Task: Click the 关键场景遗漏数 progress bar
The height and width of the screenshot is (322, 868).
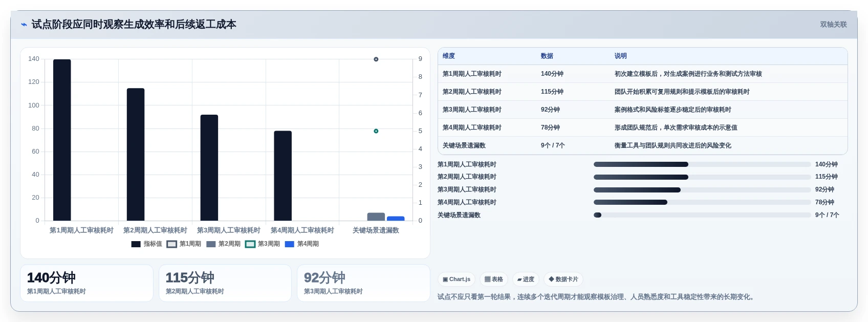Action: 702,215
